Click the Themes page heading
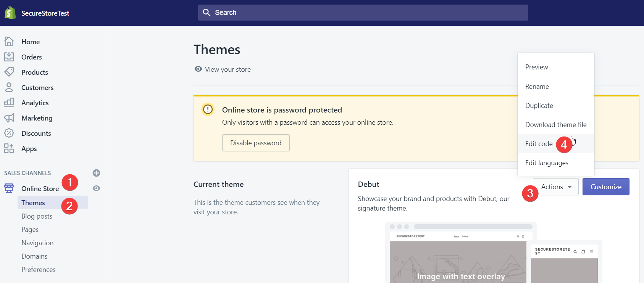The height and width of the screenshot is (283, 644). [217, 50]
